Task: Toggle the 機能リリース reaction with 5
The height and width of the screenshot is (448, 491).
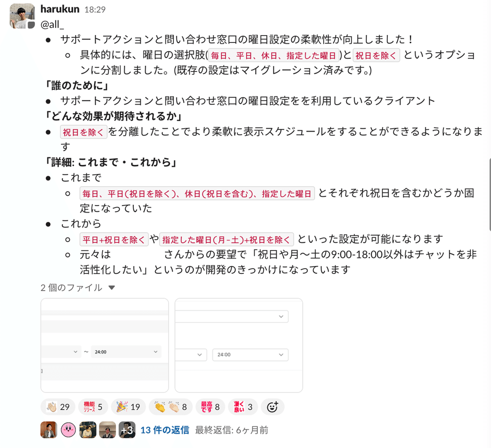Action: point(93,407)
